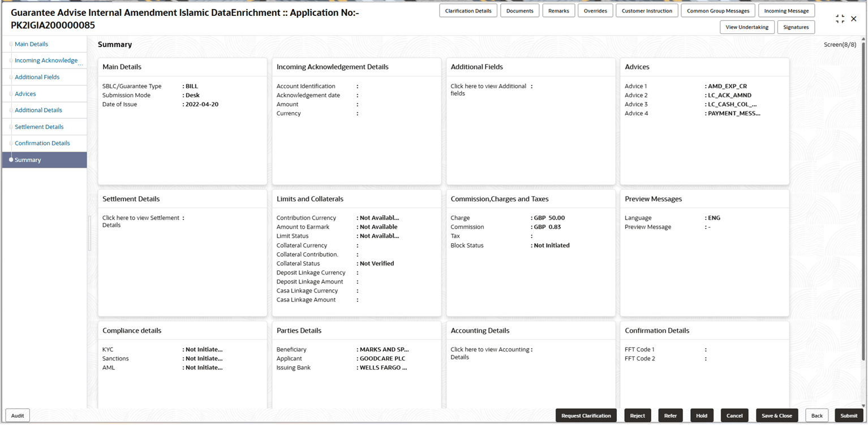The height and width of the screenshot is (425, 868).
Task: Click the Audit button
Action: click(x=18, y=416)
